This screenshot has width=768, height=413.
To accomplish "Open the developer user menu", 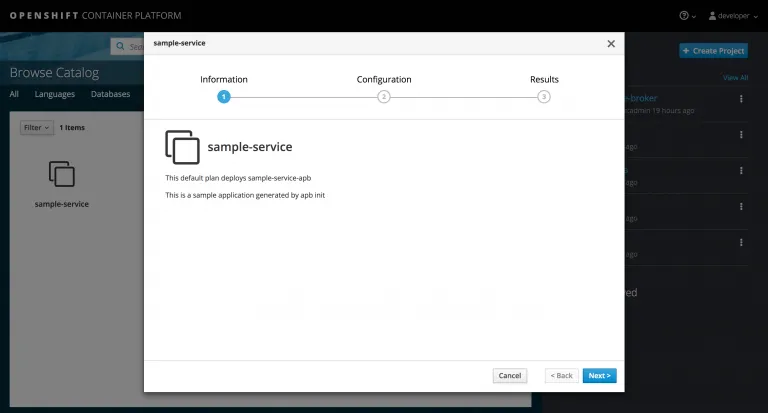I will pyautogui.click(x=733, y=16).
